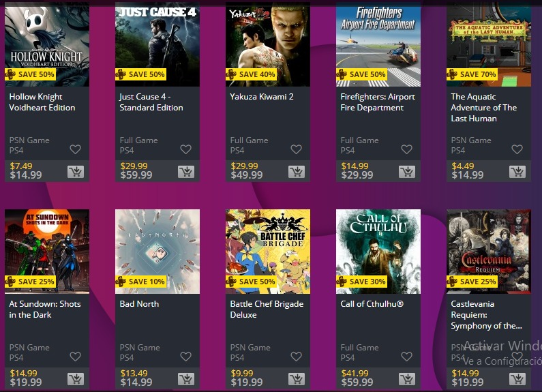
Task: Click Battle Chef Brigade cover image
Action: coord(268,252)
